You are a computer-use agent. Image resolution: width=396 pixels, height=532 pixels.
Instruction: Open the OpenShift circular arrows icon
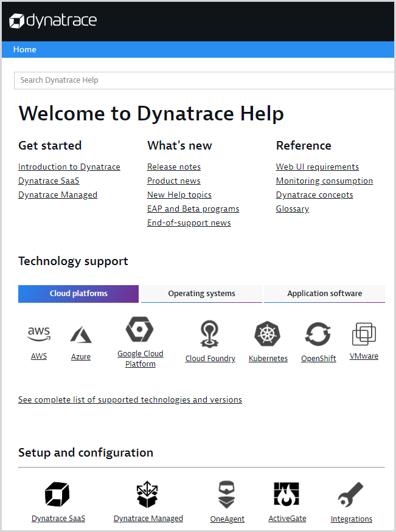(318, 334)
